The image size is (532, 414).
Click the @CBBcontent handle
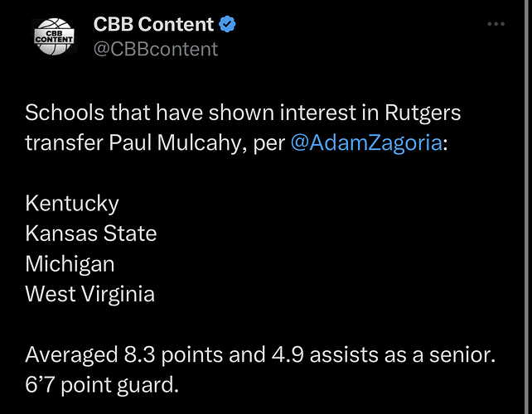[x=156, y=49]
